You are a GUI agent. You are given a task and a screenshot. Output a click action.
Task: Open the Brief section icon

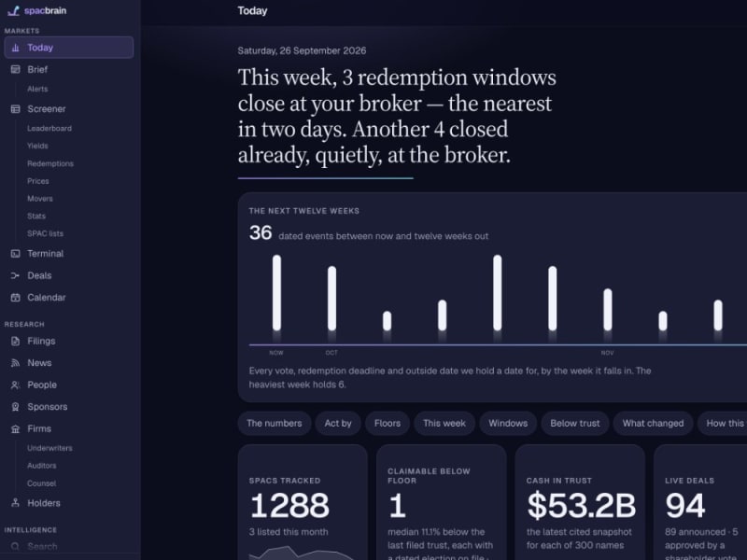tap(15, 69)
